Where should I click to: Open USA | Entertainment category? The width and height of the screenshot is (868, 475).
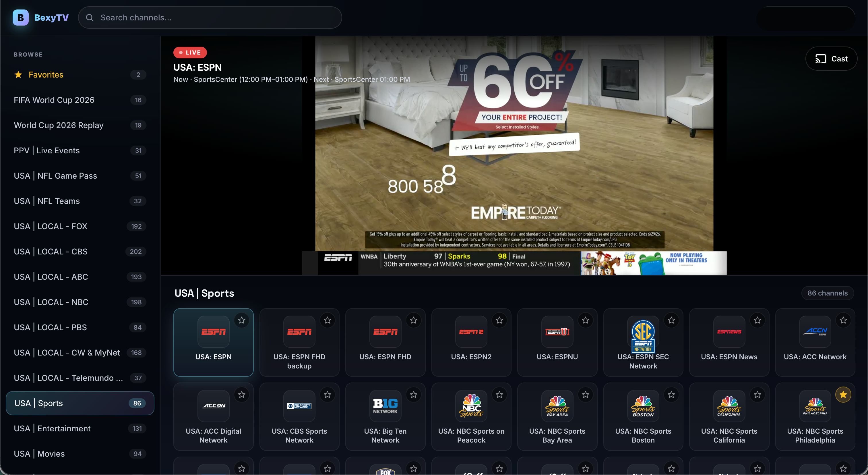tap(80, 428)
